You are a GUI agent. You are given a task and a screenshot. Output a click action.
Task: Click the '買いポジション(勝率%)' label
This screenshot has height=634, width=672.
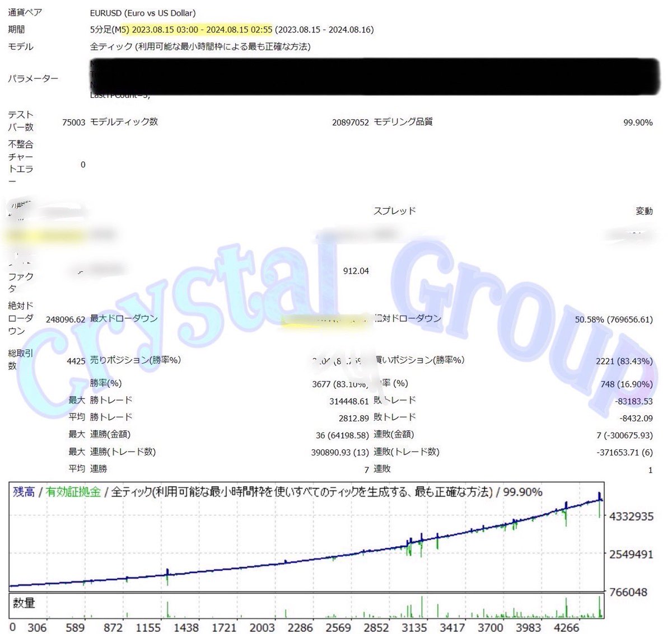click(419, 360)
